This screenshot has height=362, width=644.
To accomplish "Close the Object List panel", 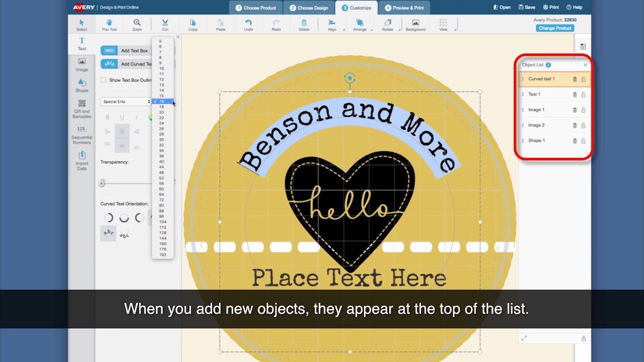I will (x=585, y=65).
